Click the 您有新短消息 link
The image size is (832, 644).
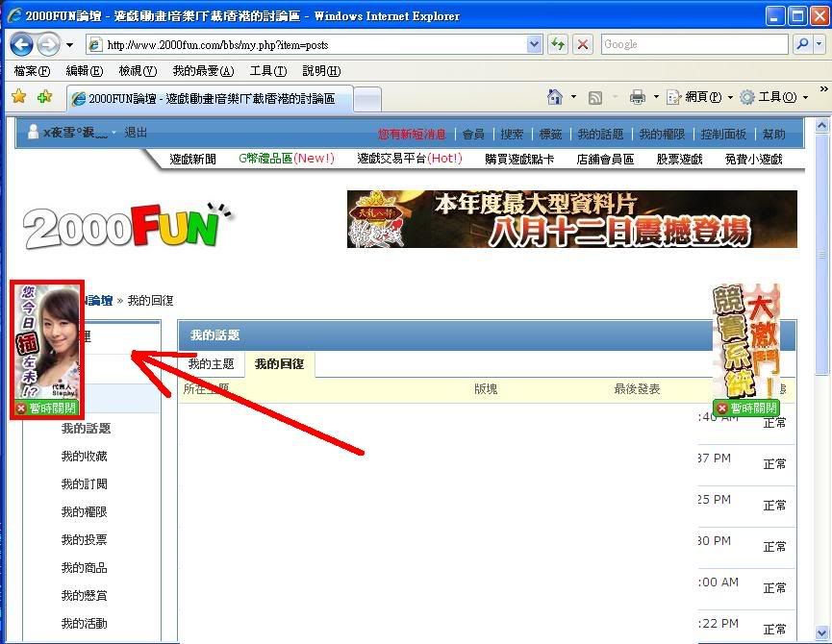[x=412, y=135]
